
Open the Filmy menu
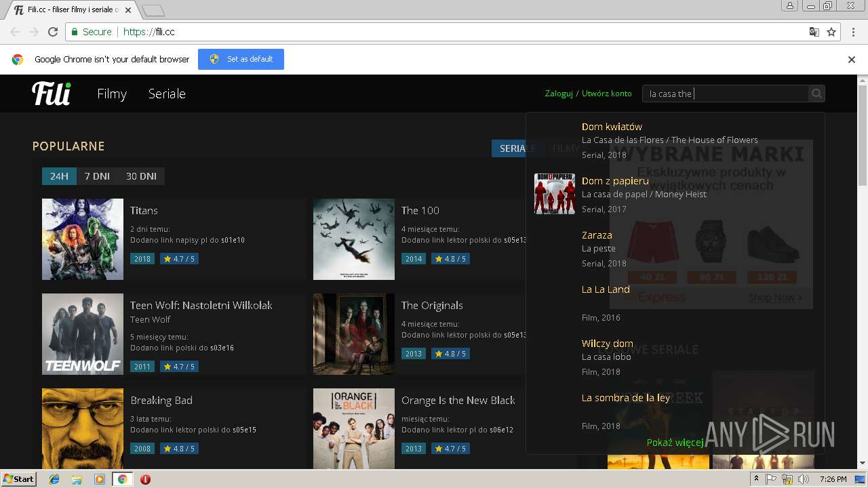[x=112, y=94]
